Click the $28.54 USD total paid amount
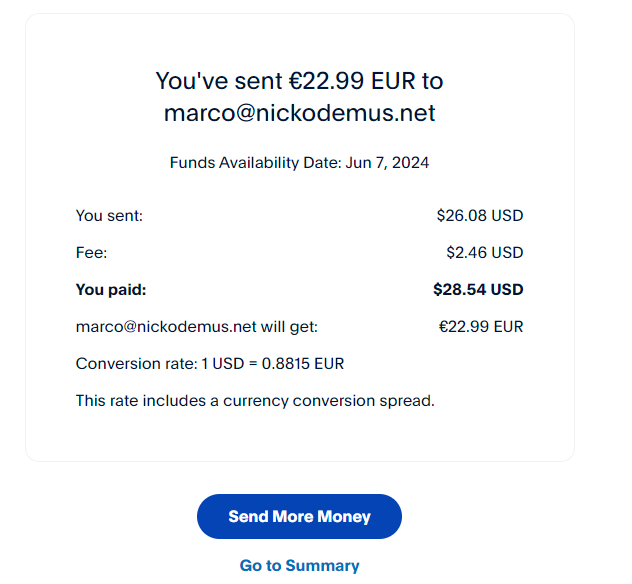 coord(477,290)
